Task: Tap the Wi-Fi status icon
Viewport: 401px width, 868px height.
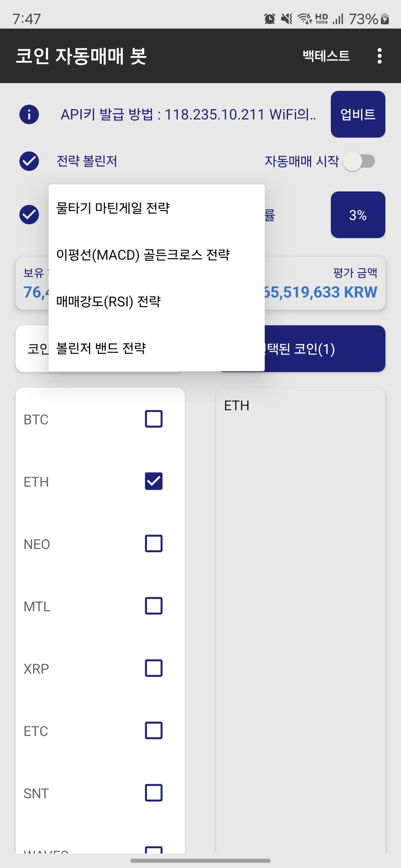Action: pos(305,19)
